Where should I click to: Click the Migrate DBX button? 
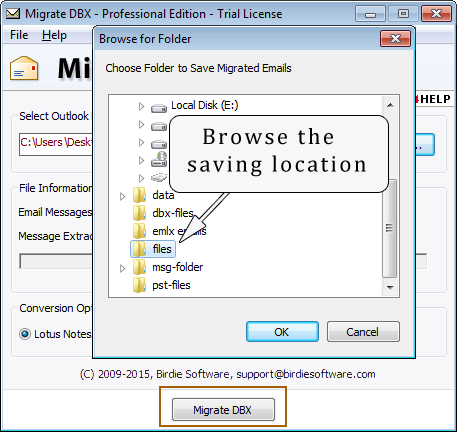tap(223, 410)
